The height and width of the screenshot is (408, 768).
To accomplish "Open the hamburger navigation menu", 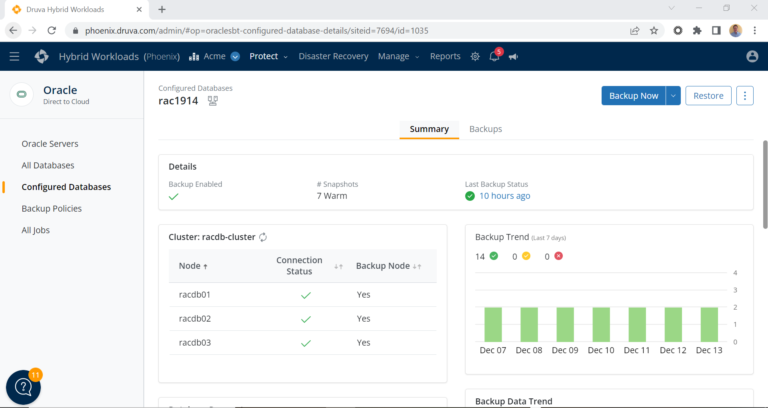I will 14,56.
